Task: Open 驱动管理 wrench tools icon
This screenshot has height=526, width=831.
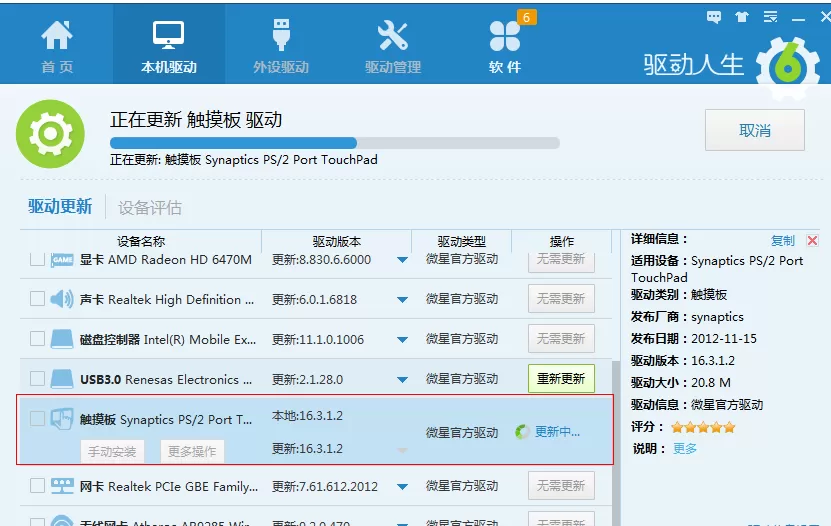Action: pyautogui.click(x=393, y=35)
